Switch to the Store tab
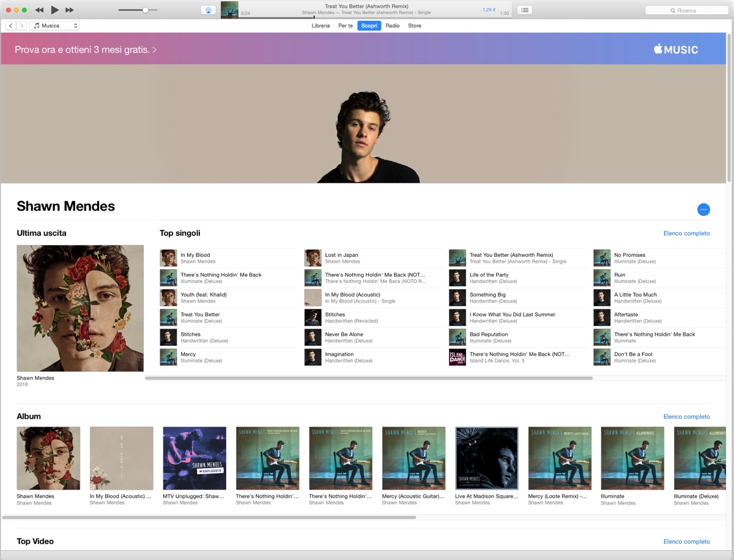The image size is (734, 560). [414, 26]
